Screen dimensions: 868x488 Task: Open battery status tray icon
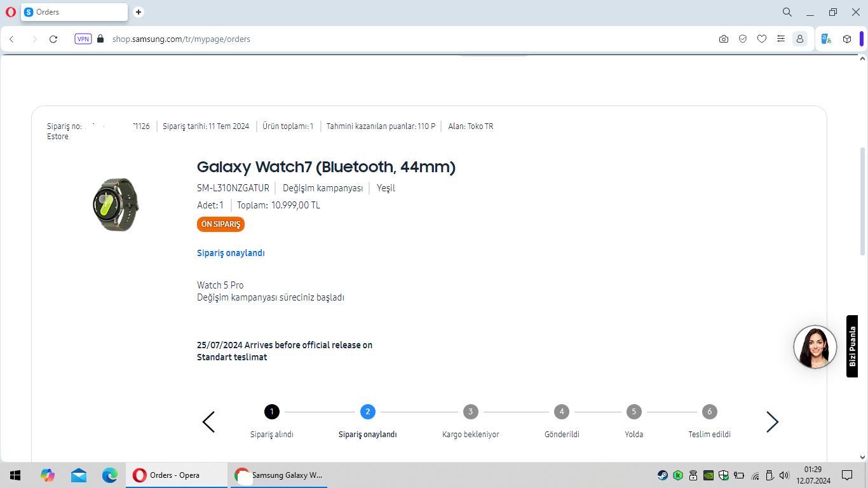click(x=739, y=475)
